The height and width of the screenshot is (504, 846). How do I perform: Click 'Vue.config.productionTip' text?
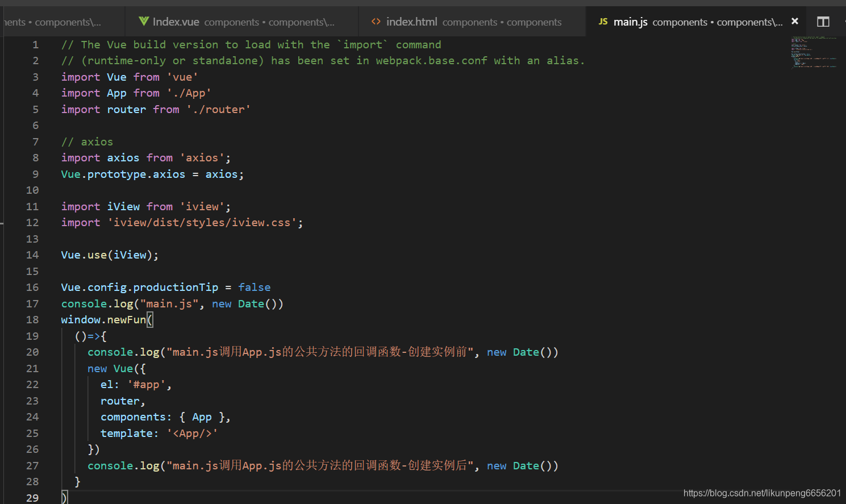point(139,288)
